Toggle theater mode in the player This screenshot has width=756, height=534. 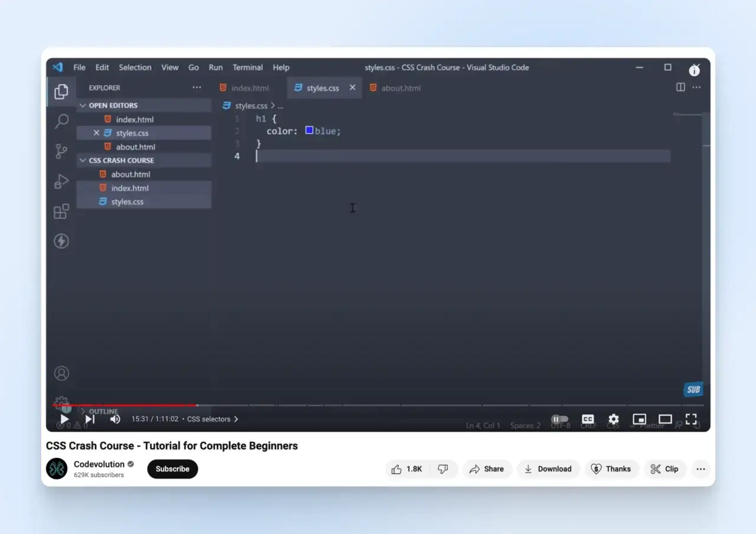click(664, 419)
